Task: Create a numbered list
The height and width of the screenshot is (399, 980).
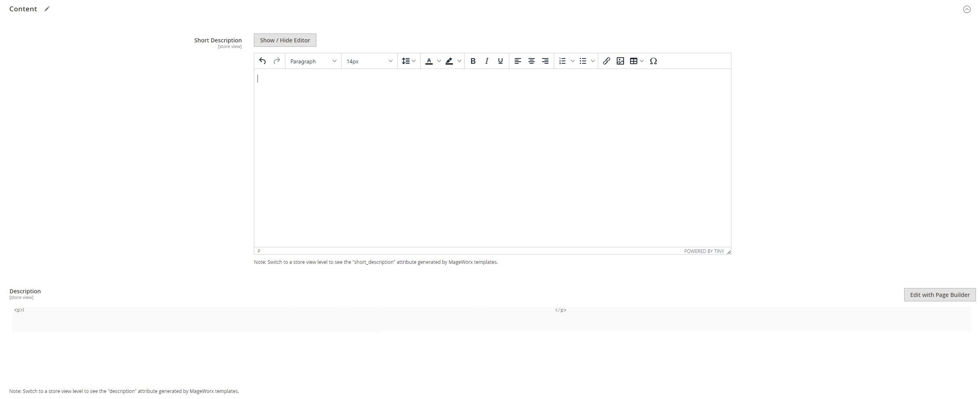Action: [x=562, y=61]
